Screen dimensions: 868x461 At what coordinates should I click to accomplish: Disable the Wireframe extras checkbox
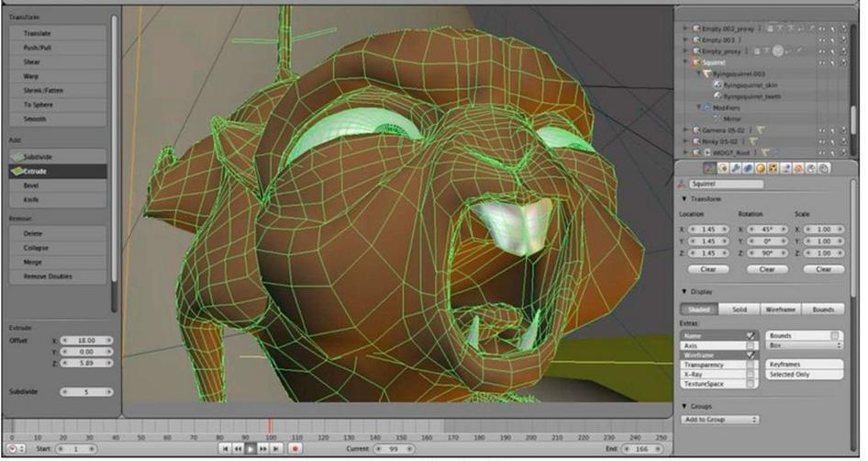click(x=750, y=355)
